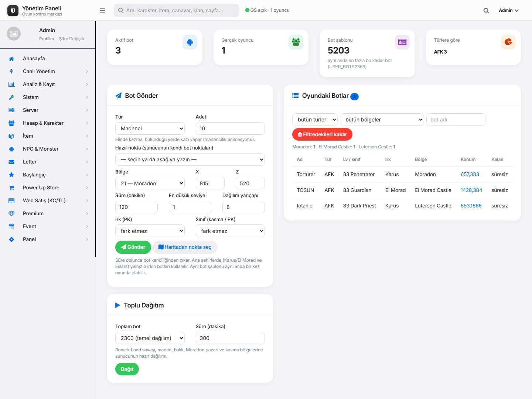Click the Aktif bot android icon

190,42
